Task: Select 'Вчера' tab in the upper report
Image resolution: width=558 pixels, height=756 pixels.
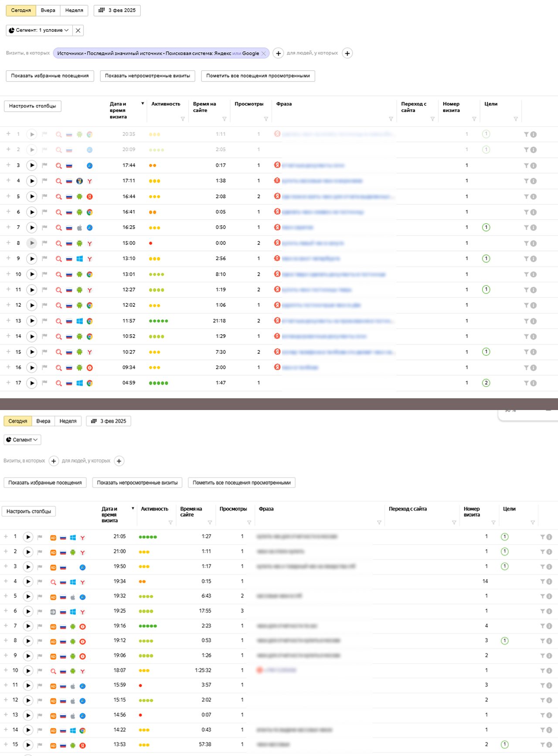Action: point(48,10)
